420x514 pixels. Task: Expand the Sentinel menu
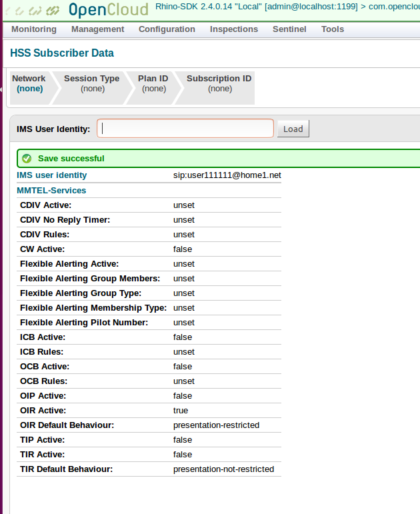tap(289, 29)
